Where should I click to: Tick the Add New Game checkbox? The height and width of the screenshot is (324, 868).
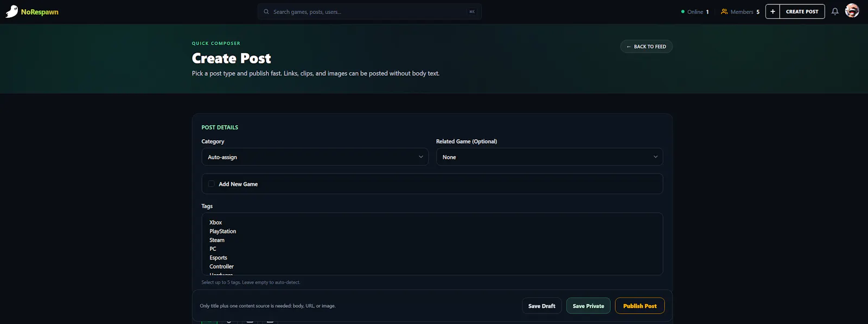pos(212,184)
